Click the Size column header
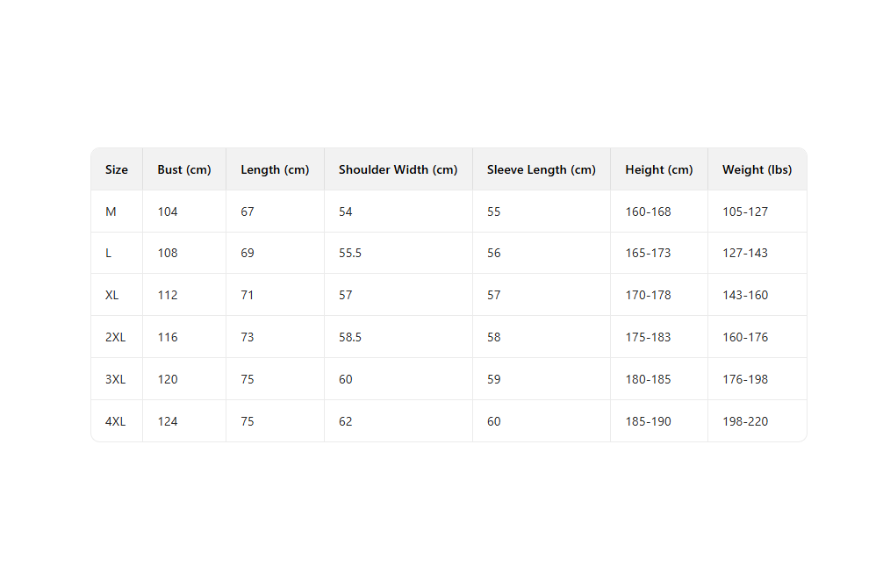This screenshot has height=588, width=883. tap(117, 169)
